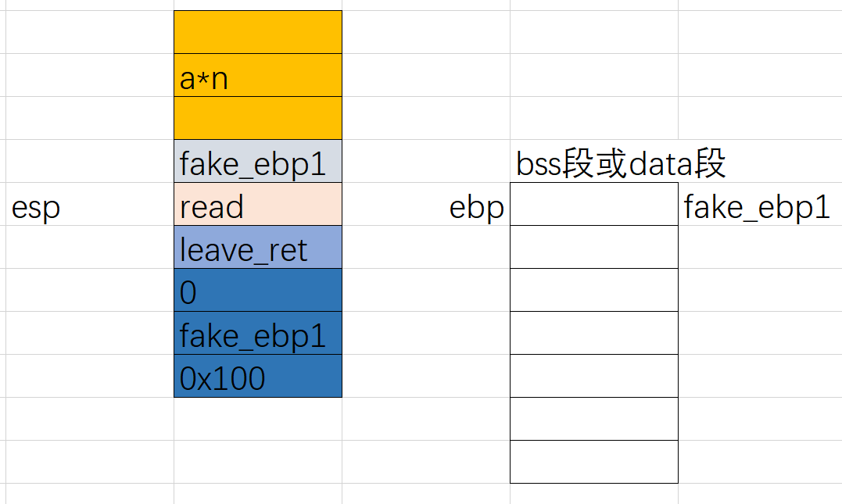
Task: Click empty bss cell in the leave_ret row
Action: 593,248
